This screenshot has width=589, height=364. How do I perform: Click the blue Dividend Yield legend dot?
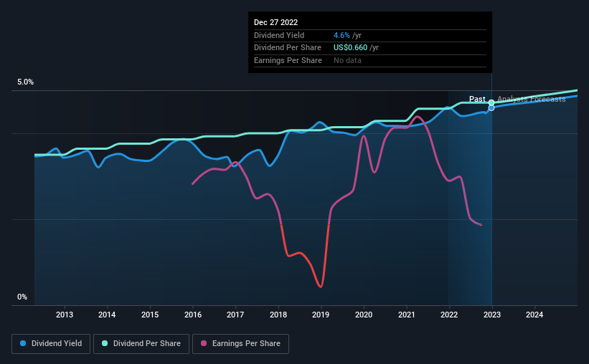coord(23,343)
